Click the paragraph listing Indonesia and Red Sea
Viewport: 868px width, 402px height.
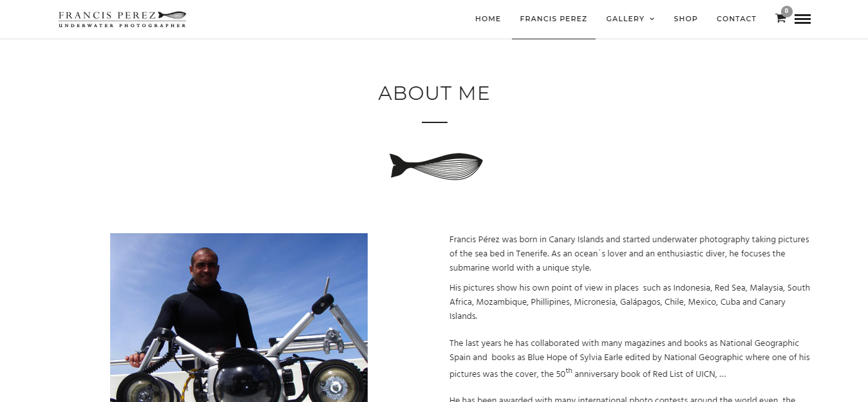click(630, 302)
